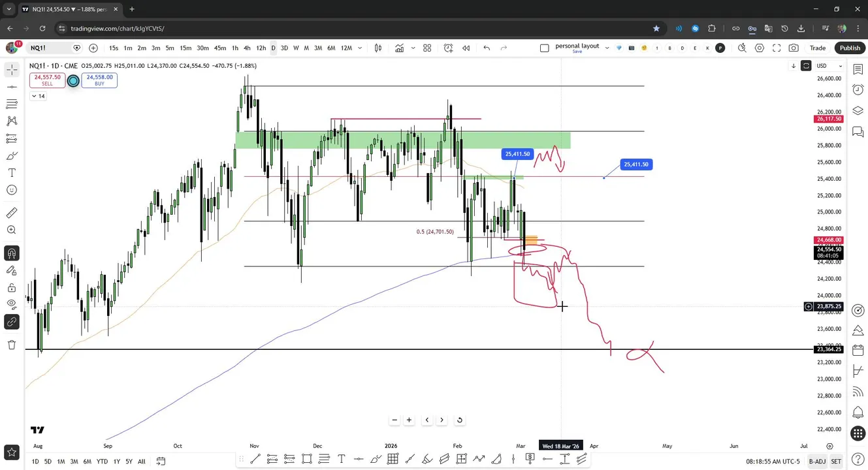The image size is (868, 470).
Task: Toggle the B-ADJ back-adjustment setting
Action: coord(817,462)
